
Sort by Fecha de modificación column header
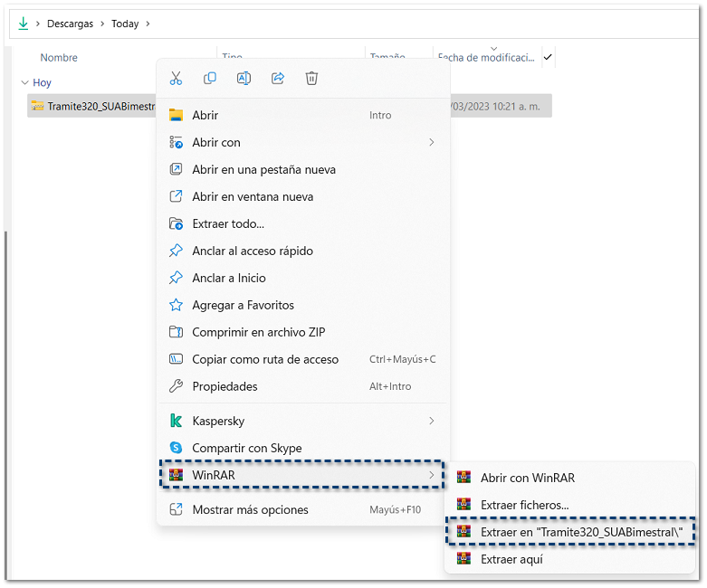click(486, 58)
